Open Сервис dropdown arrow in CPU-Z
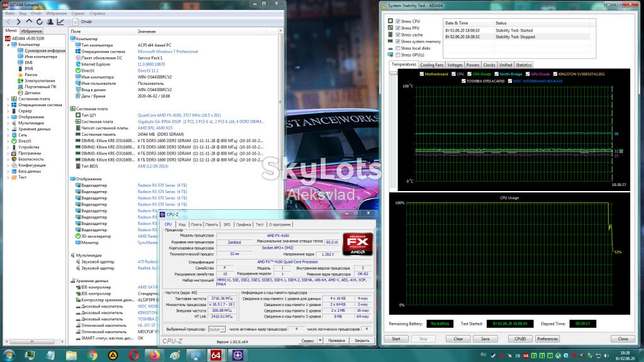This screenshot has height=362, width=644. (320, 341)
